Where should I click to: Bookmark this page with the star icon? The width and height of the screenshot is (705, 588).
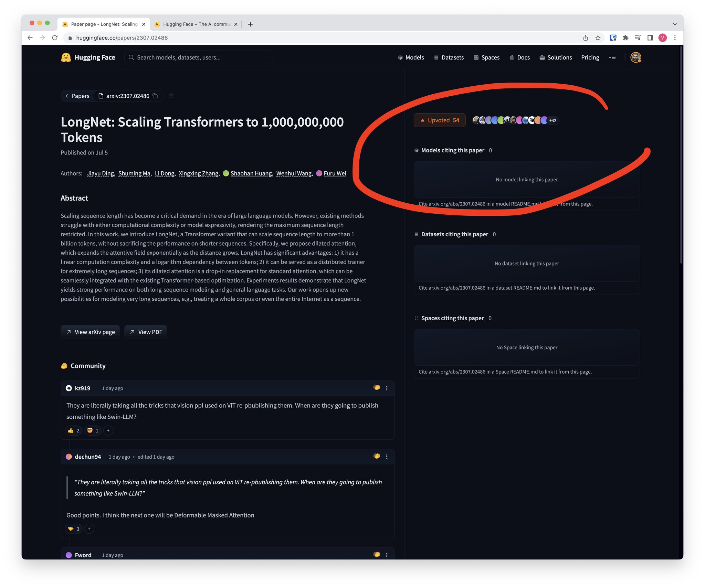598,38
